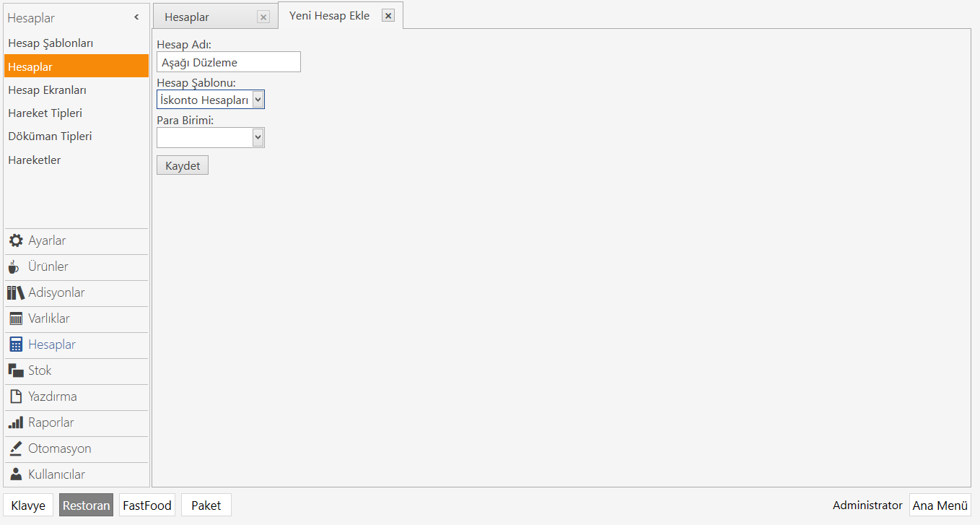Screen dimensions: 980x525
Task: Click the Klavye button
Action: click(x=28, y=506)
